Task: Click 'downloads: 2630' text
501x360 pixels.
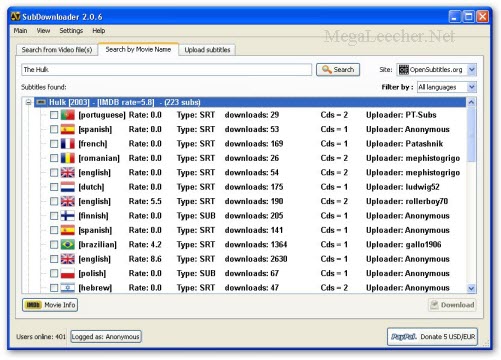Action: pyautogui.click(x=256, y=259)
